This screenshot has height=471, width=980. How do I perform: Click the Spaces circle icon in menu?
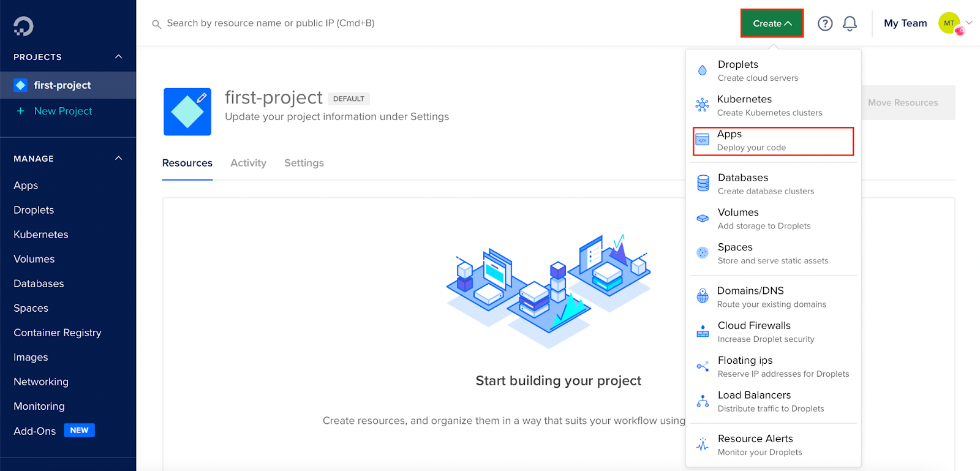pyautogui.click(x=703, y=252)
